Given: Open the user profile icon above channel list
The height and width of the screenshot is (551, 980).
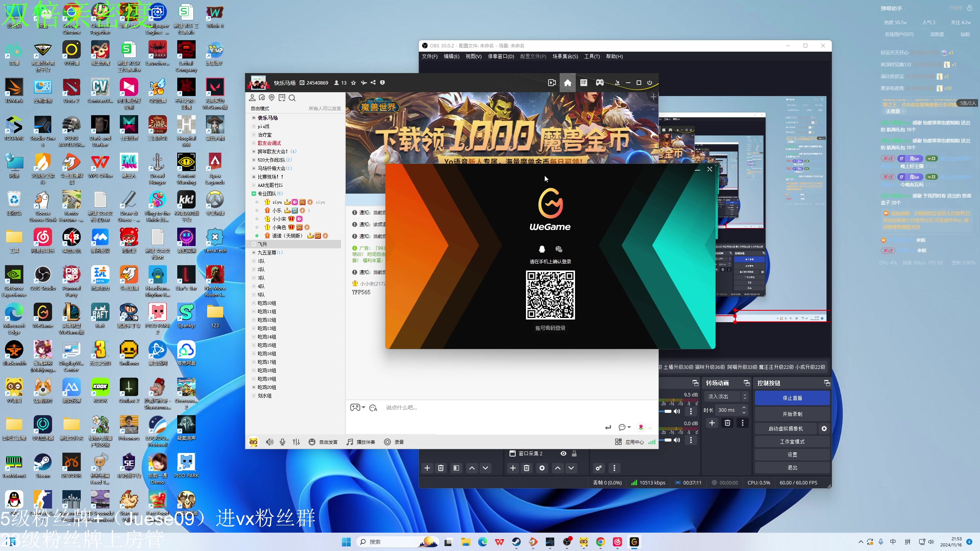Looking at the screenshot, I should (x=252, y=98).
